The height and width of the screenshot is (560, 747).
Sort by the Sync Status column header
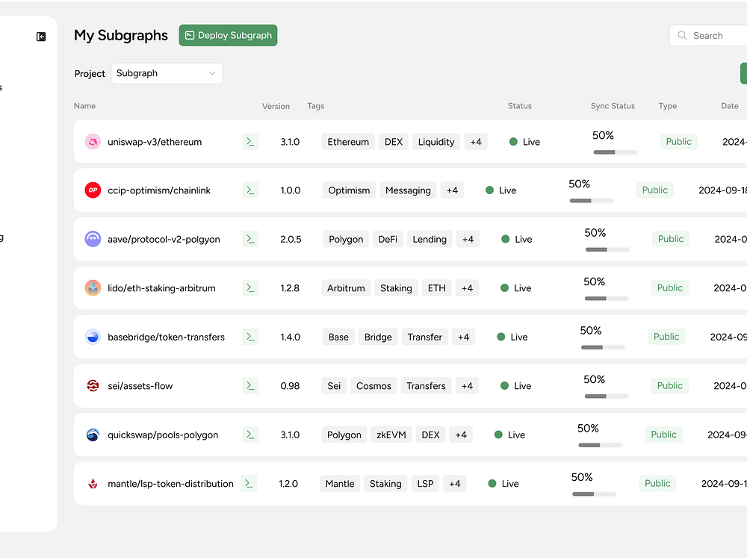[613, 106]
